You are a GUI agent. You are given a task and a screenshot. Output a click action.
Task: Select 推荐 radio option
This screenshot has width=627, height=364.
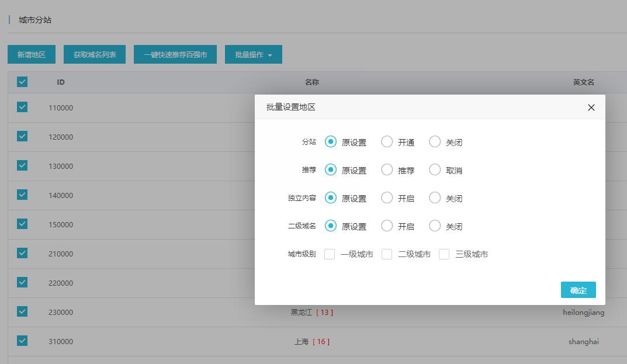click(387, 170)
